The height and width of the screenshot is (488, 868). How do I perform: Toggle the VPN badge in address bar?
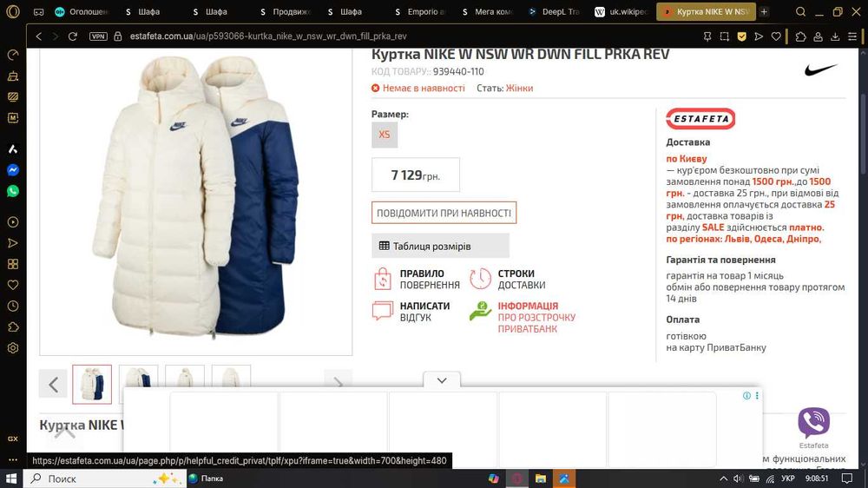(x=98, y=36)
